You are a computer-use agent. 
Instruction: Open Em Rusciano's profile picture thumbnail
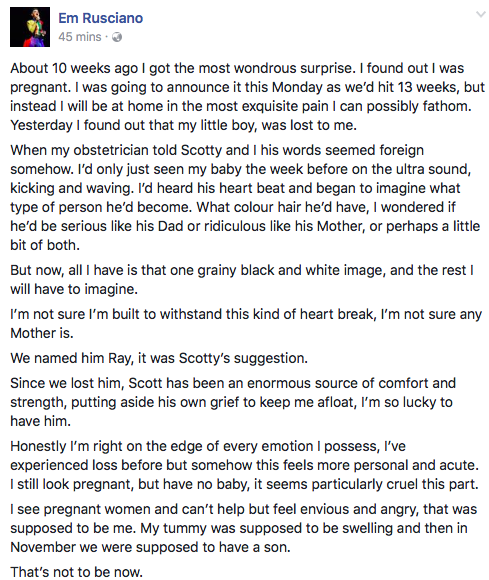tap(30, 27)
